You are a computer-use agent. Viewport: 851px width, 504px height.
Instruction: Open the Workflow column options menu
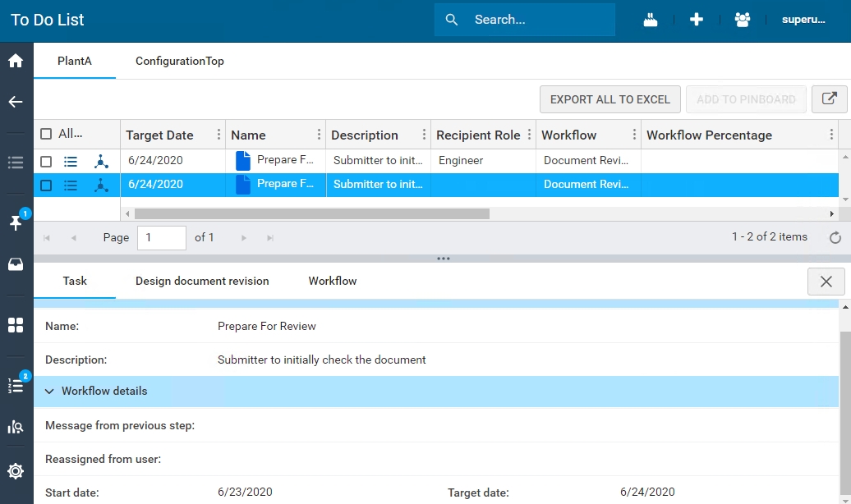click(x=634, y=135)
